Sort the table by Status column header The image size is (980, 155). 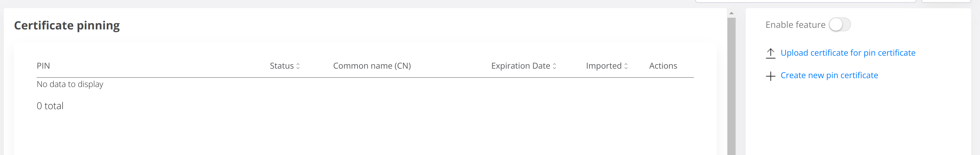point(282,66)
